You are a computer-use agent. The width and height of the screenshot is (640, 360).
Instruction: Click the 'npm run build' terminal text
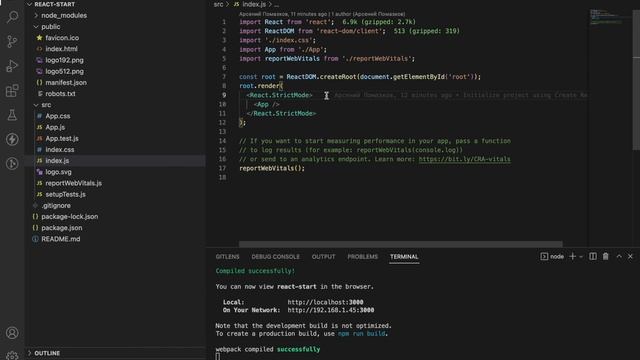coord(361,333)
